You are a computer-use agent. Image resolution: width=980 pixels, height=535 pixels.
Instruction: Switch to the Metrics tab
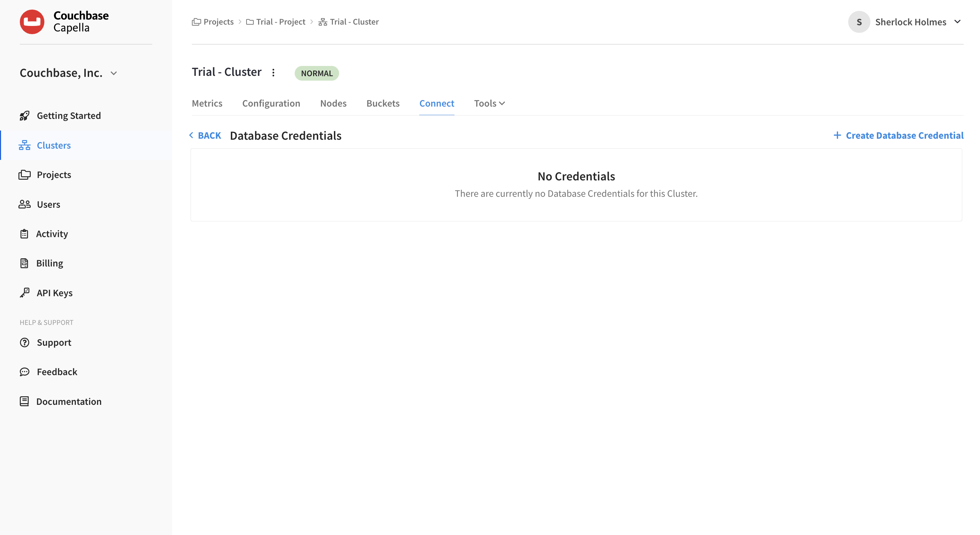point(207,103)
